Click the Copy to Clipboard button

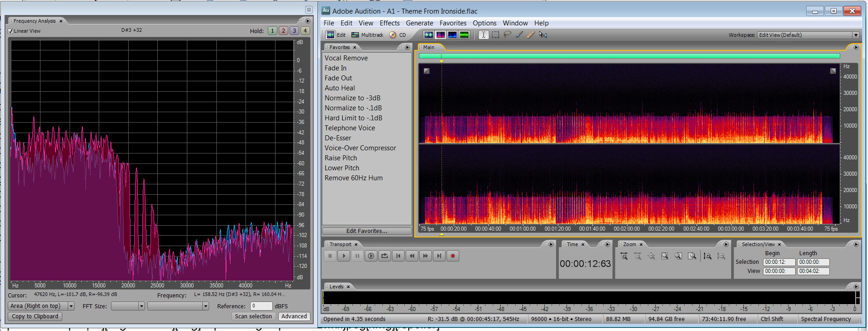(x=35, y=316)
